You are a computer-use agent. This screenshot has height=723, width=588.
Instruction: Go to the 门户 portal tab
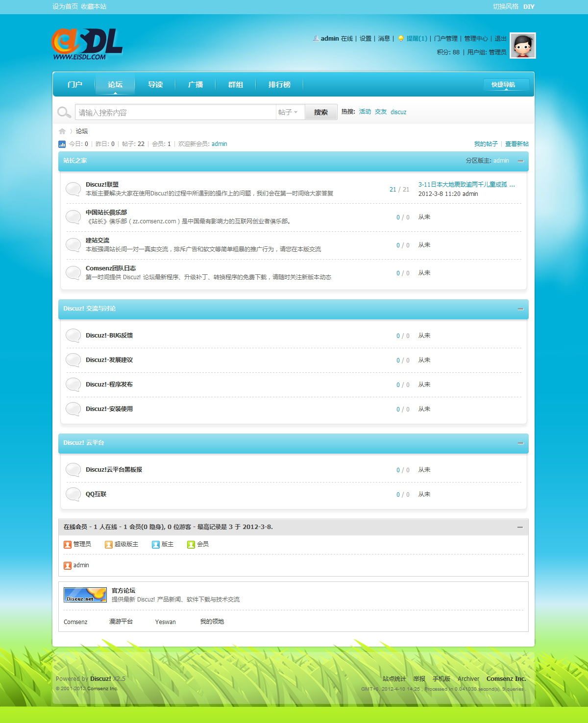75,84
